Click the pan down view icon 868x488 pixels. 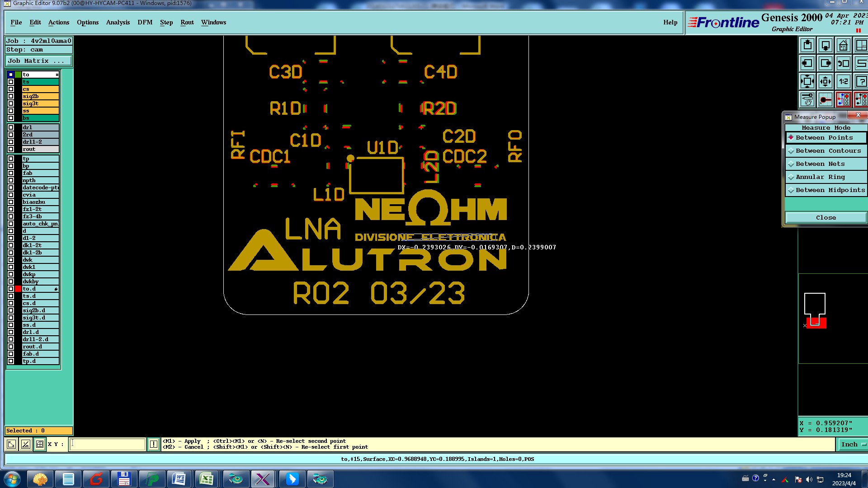tap(826, 46)
